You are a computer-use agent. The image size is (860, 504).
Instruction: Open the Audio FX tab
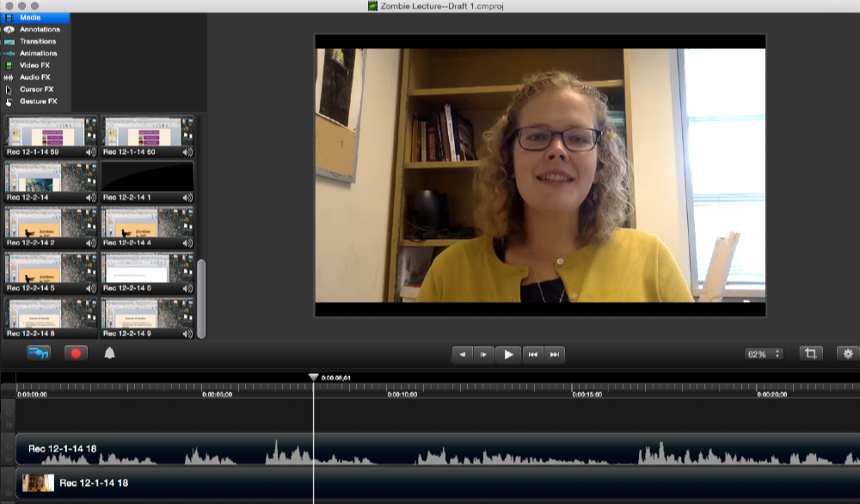[35, 77]
